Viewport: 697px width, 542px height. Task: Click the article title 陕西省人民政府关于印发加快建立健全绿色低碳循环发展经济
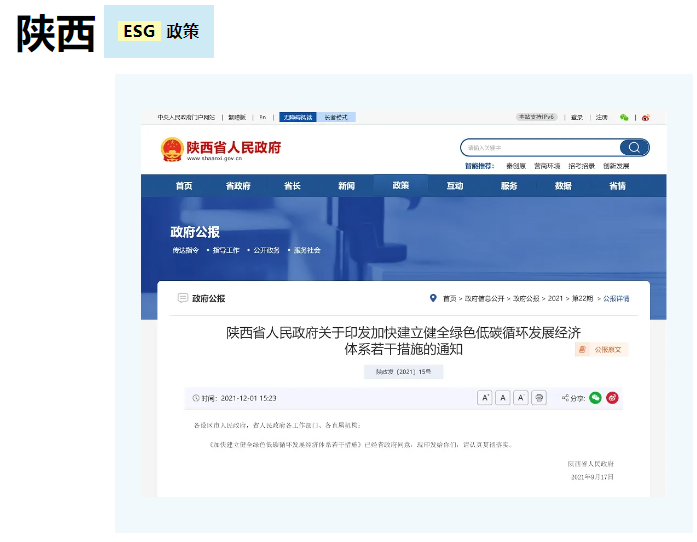point(403,333)
